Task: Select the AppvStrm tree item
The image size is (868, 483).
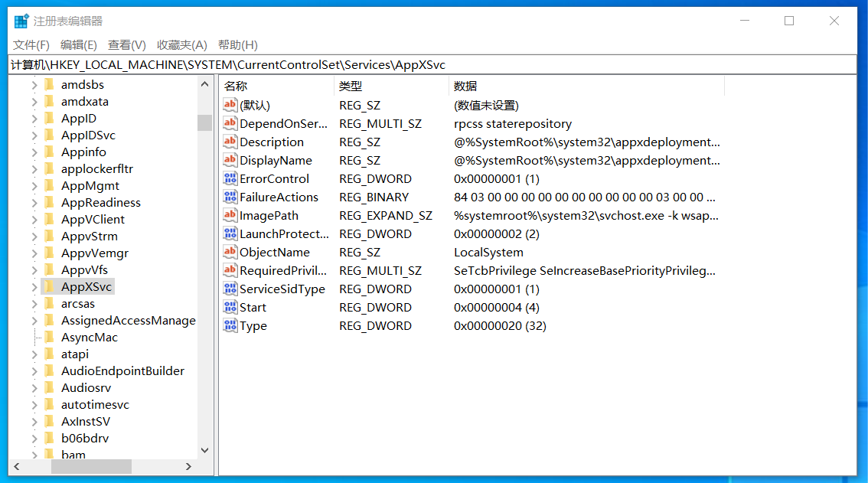Action: click(89, 236)
